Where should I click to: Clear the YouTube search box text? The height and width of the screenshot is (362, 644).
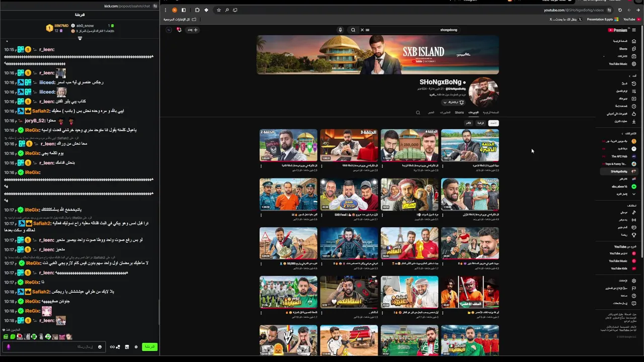point(362,30)
